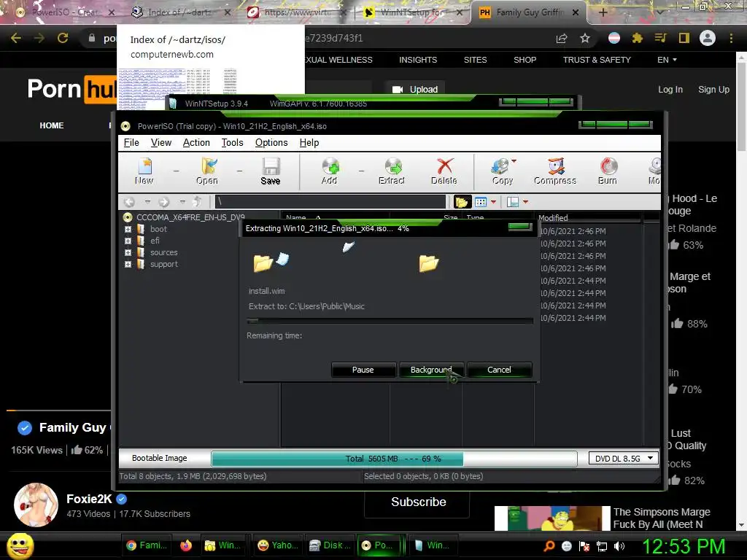Click the Open toolbar icon in PowerISO

(207, 171)
